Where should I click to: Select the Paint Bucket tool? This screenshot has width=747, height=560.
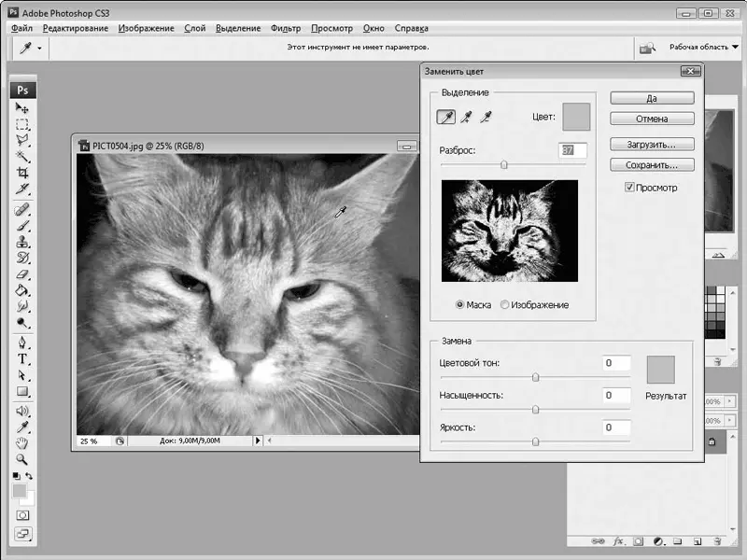pos(21,290)
